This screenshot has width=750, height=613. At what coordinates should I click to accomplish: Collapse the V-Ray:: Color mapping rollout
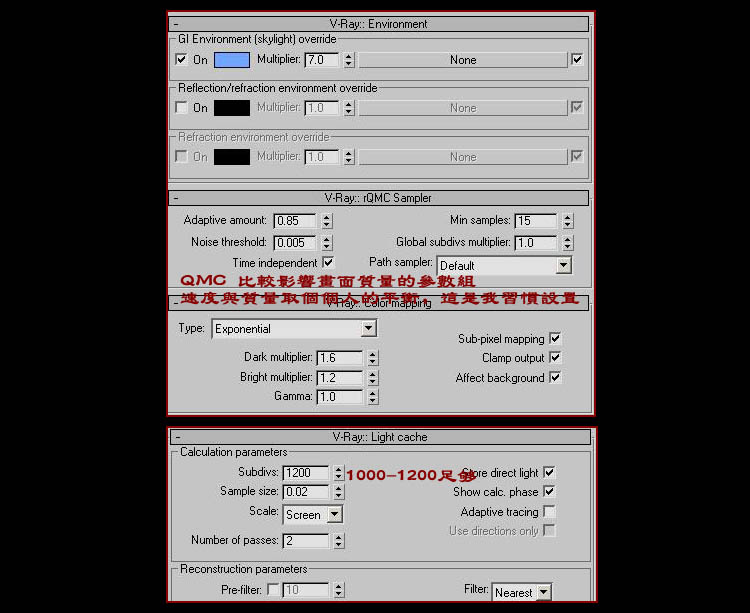(x=379, y=303)
